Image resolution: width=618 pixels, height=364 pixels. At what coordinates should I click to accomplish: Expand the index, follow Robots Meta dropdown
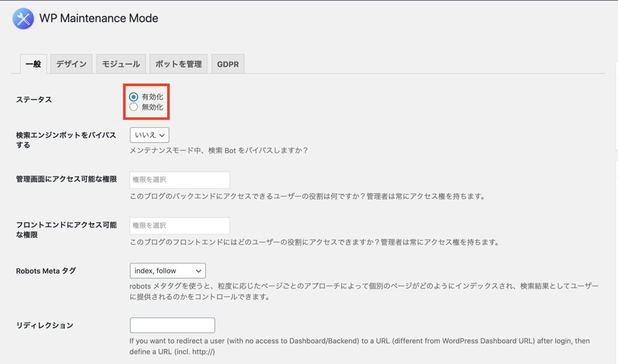[167, 271]
